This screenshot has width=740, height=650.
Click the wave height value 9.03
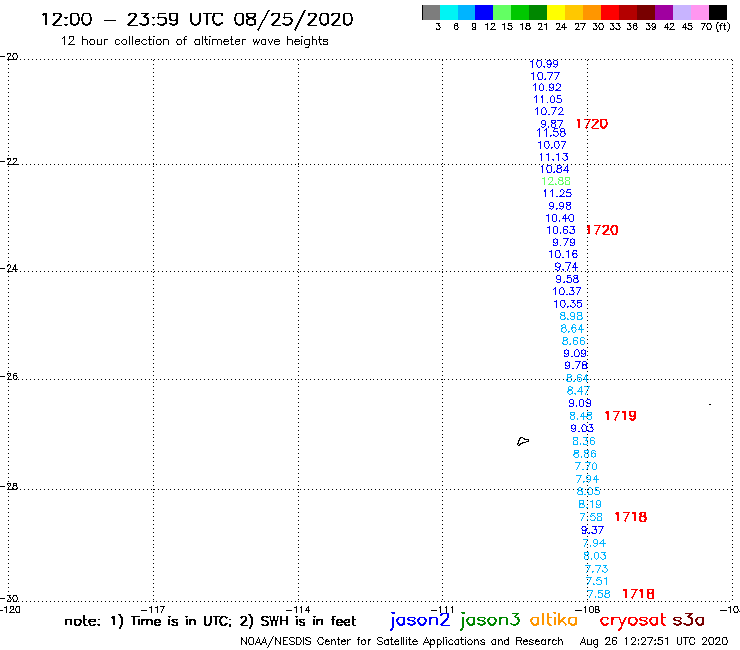582,429
